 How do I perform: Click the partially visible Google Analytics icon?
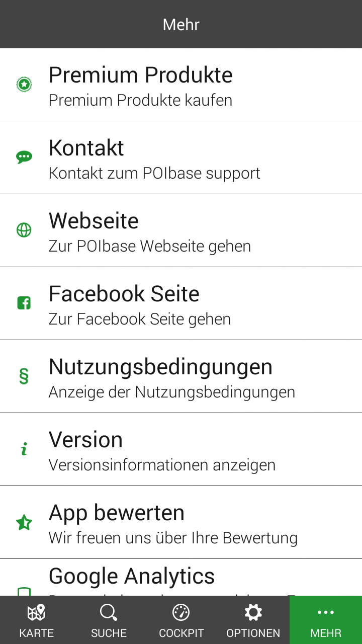click(24, 591)
